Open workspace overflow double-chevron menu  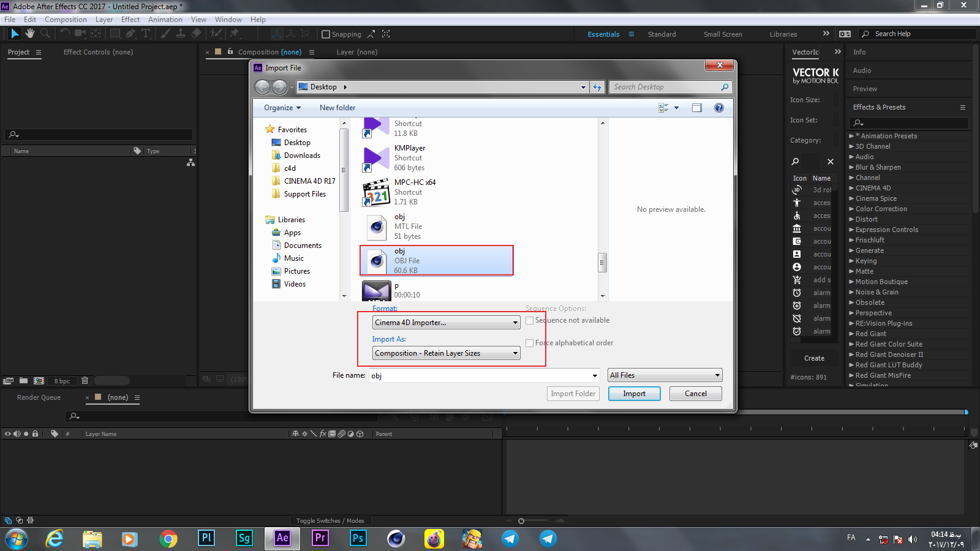pos(826,34)
